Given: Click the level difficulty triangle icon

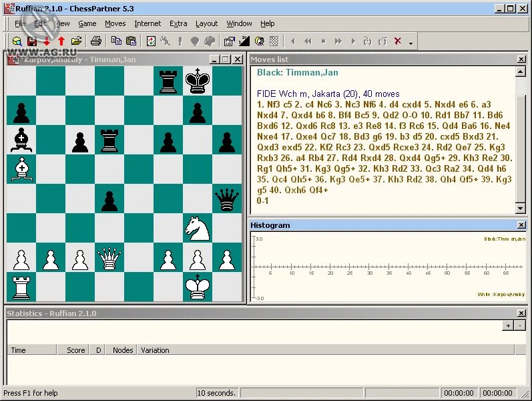Looking at the screenshot, I should tap(244, 41).
